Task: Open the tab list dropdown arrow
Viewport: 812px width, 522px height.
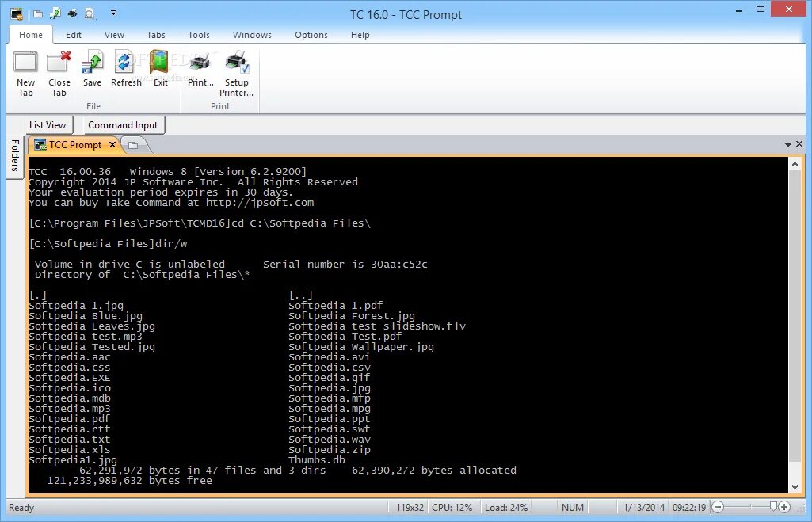Action: click(x=788, y=144)
